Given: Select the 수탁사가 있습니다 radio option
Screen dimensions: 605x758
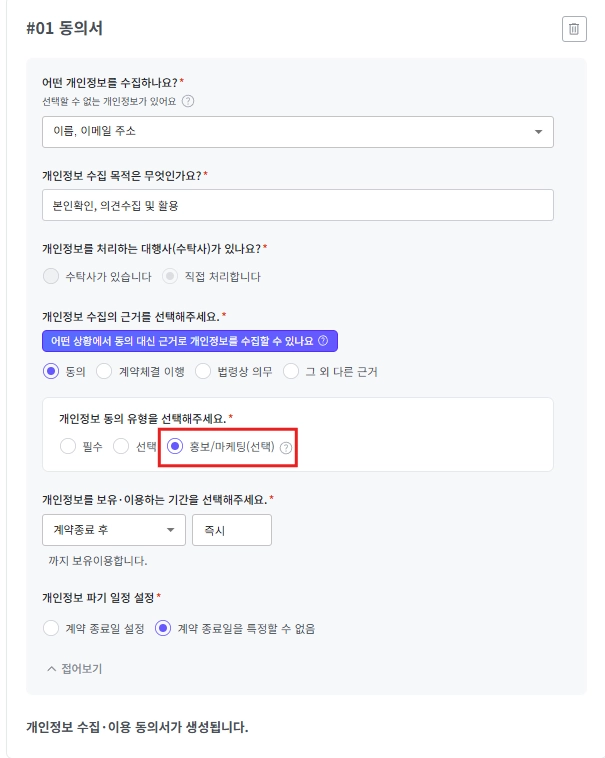Looking at the screenshot, I should pyautogui.click(x=52, y=276).
